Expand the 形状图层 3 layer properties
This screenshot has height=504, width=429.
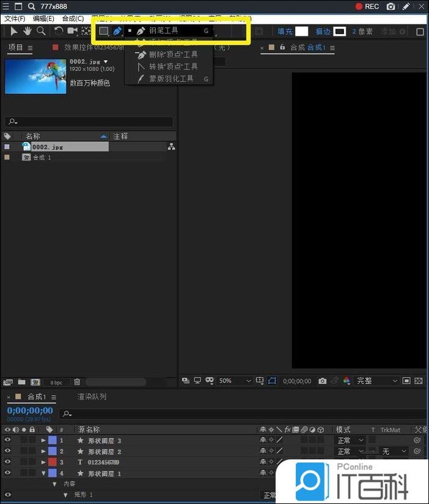coord(43,440)
